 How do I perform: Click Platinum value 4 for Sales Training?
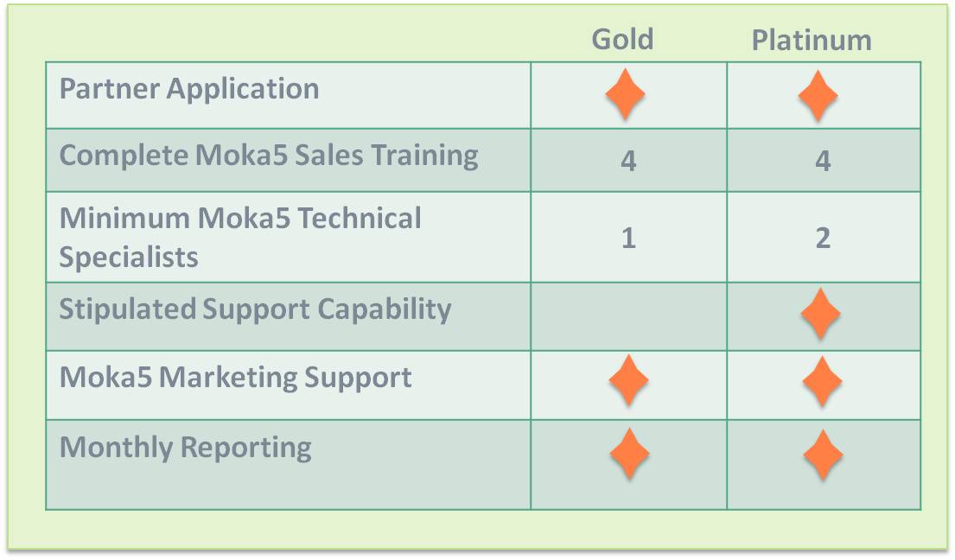[823, 161]
